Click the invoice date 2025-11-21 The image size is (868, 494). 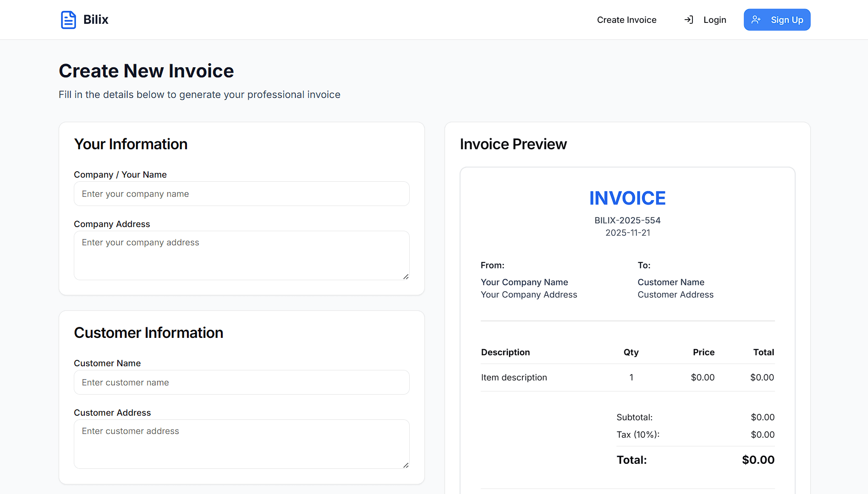pos(627,233)
